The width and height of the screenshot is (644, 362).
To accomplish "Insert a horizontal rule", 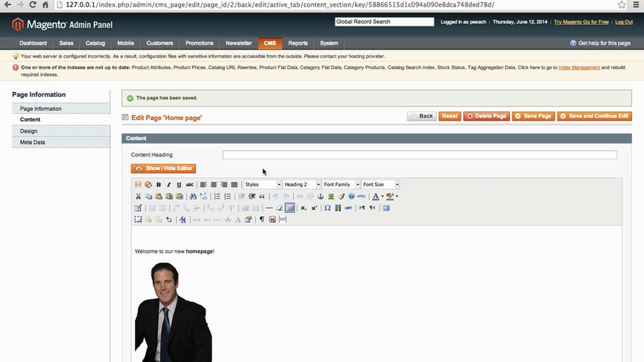I will pos(269,208).
